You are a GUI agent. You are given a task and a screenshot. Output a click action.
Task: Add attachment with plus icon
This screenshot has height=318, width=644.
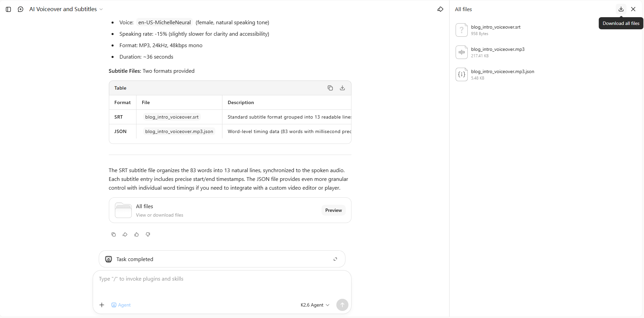102,305
